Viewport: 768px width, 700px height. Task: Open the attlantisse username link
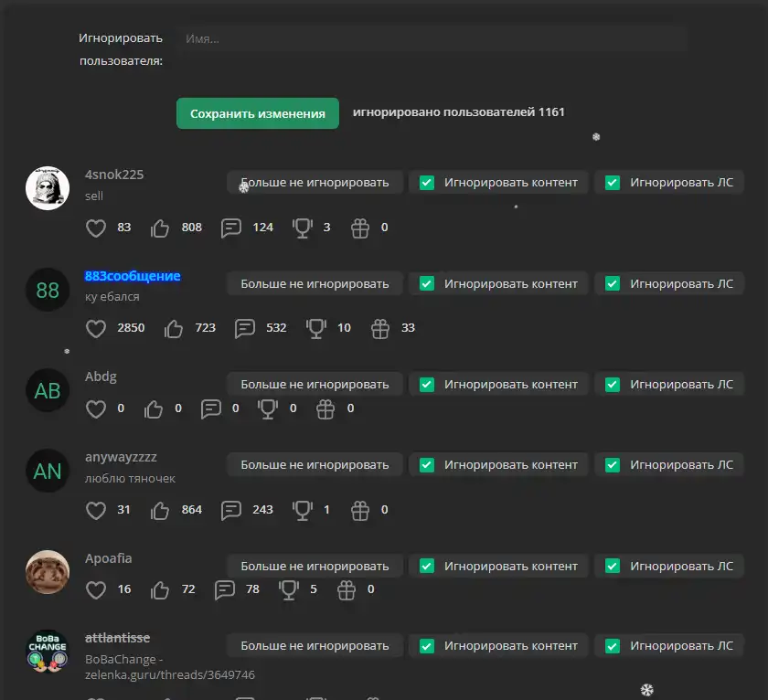click(118, 638)
